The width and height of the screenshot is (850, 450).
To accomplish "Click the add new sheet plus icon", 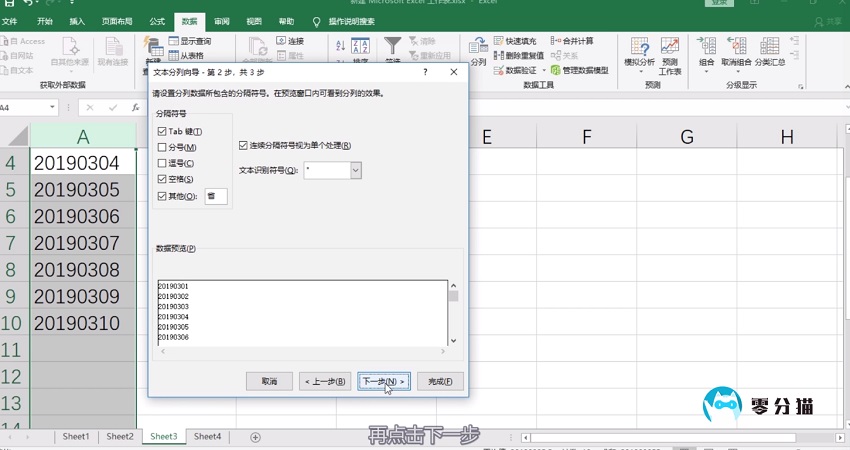I will 255,437.
